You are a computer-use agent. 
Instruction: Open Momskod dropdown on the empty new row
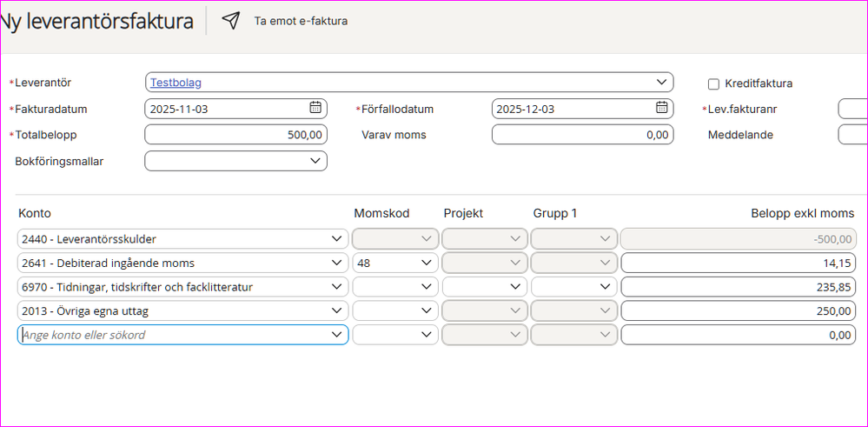(395, 335)
